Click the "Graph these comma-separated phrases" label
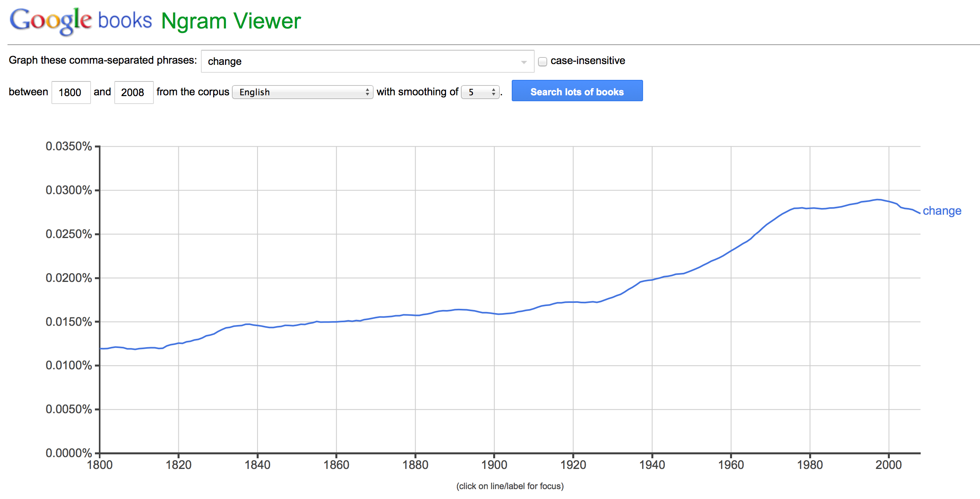This screenshot has width=980, height=499. pos(103,60)
